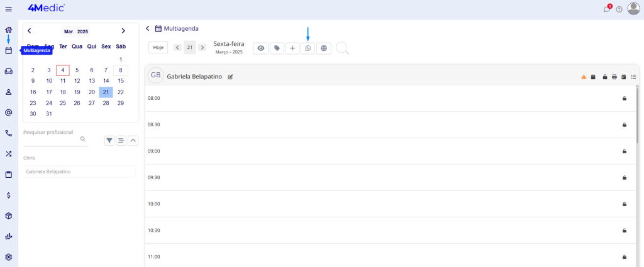Toggle the eye visibility button in toolbar
644x267 pixels.
click(260, 48)
